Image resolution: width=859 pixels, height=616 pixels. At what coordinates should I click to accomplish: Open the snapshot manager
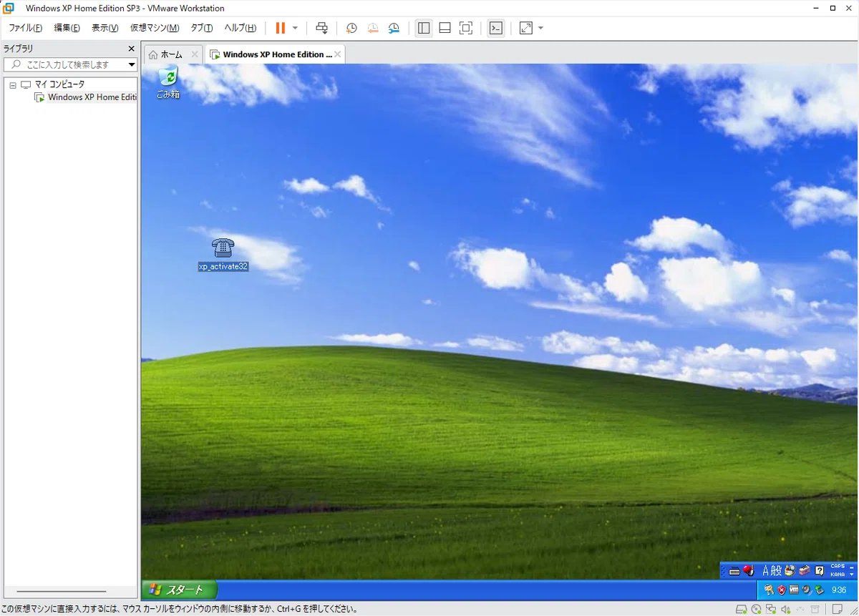coord(394,28)
